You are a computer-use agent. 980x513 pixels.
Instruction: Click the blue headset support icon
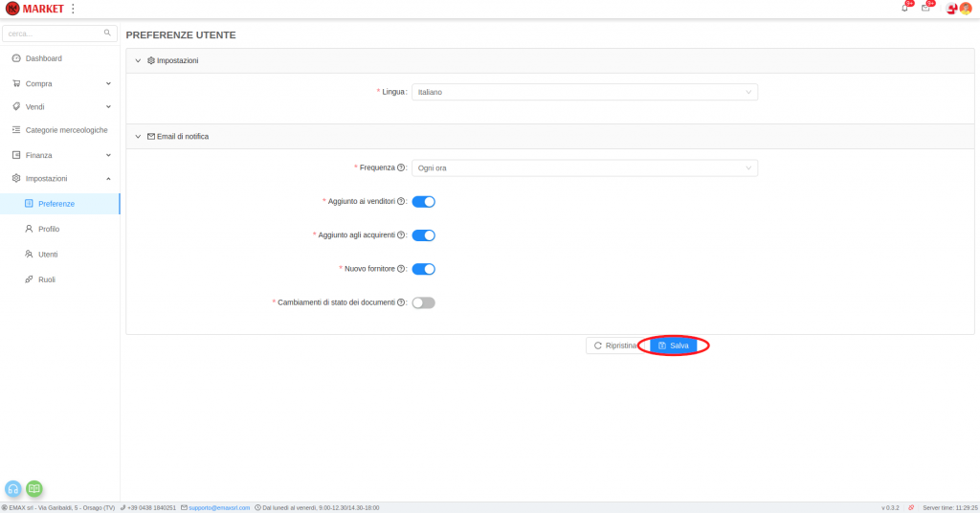[13, 488]
